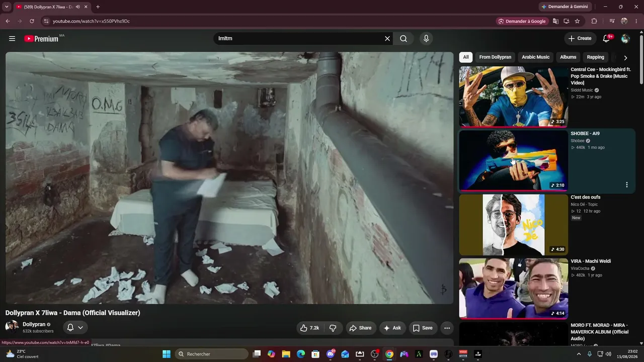Image resolution: width=644 pixels, height=362 pixels.
Task: Dislike the Dama video
Action: [x=333, y=328]
